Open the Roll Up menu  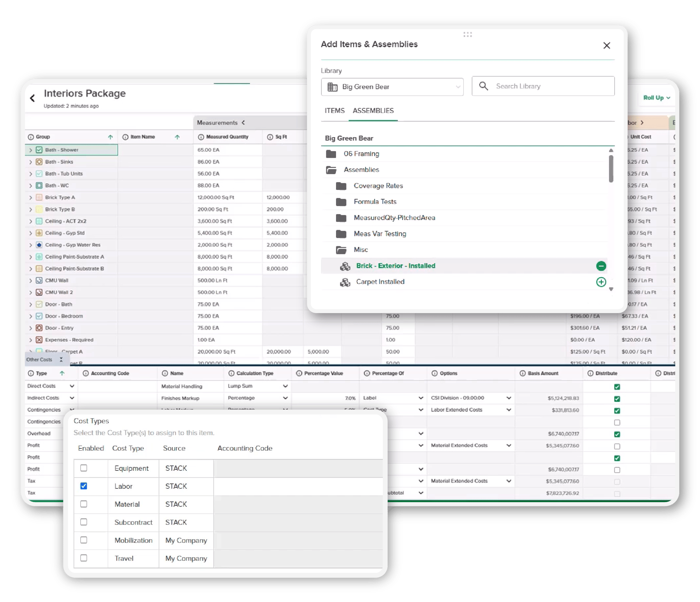tap(656, 98)
